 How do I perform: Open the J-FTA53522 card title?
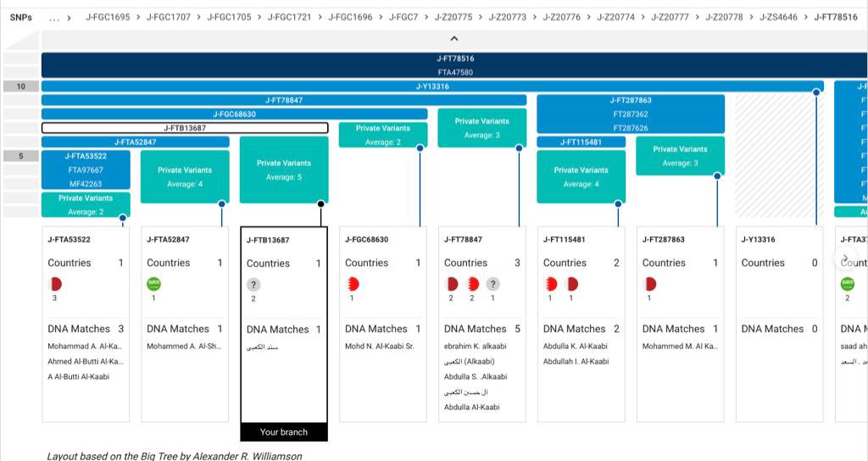tap(70, 240)
